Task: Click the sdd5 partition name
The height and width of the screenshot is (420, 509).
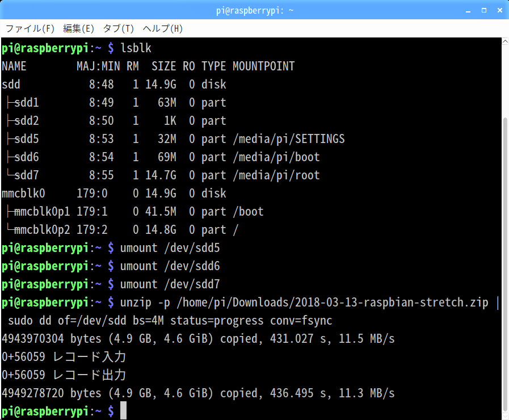Action: [27, 139]
